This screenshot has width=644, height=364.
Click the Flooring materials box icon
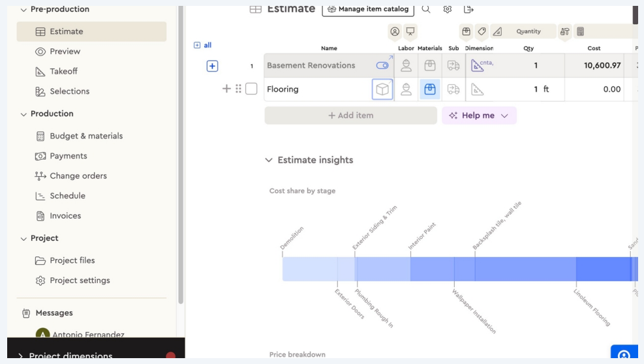(429, 89)
